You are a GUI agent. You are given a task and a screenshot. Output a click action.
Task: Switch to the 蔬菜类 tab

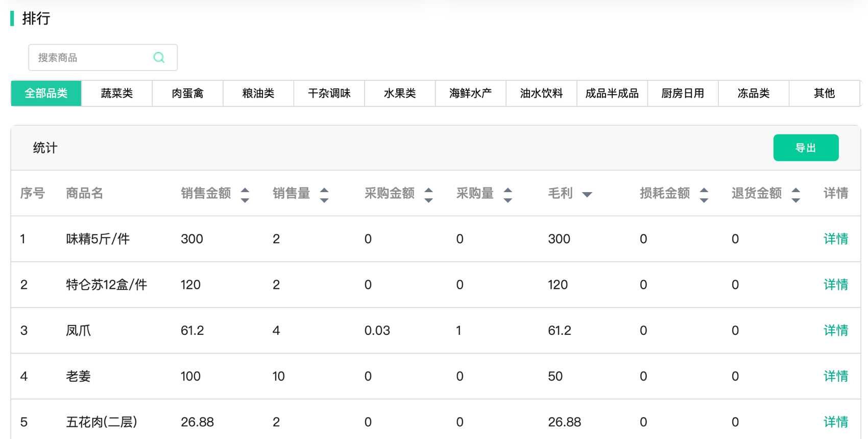point(117,94)
